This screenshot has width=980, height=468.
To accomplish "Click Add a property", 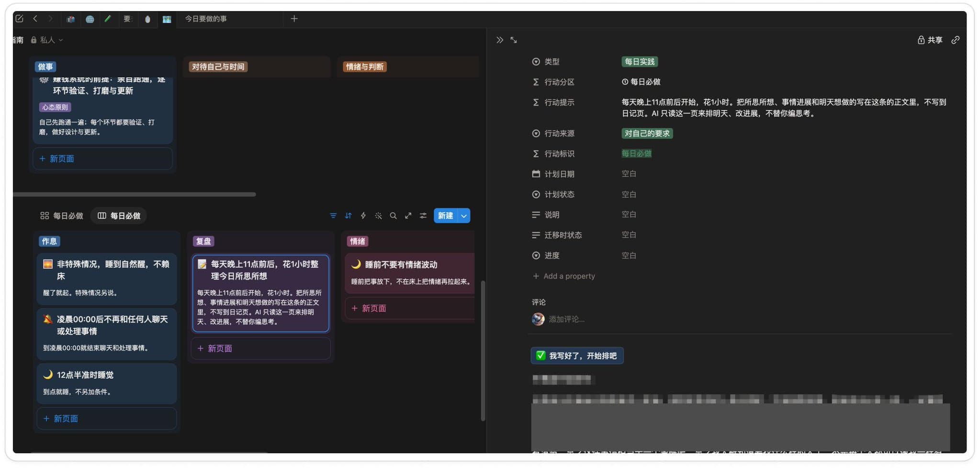I will (563, 276).
